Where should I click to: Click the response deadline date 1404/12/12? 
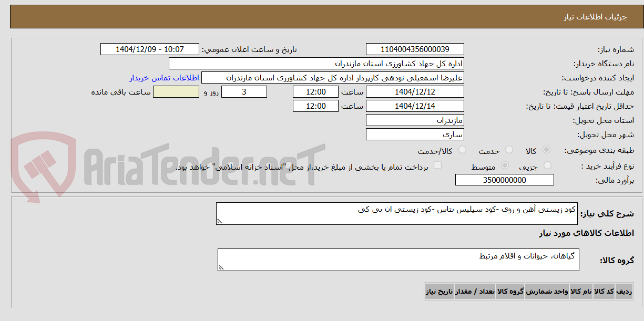click(x=415, y=92)
